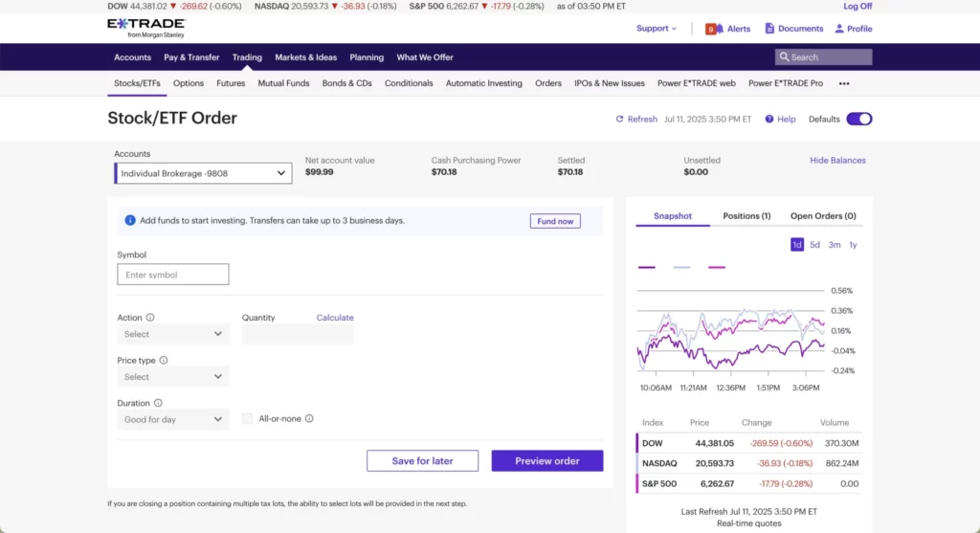This screenshot has height=533, width=980.
Task: Click the All-or-none info icon
Action: point(309,419)
